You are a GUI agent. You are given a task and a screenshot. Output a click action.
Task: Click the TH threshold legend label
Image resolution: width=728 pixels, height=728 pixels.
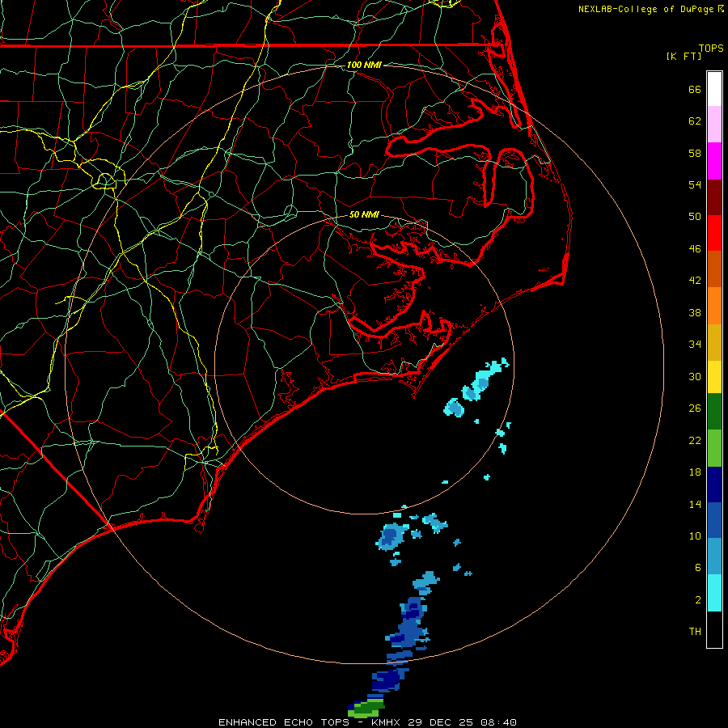[x=695, y=632]
